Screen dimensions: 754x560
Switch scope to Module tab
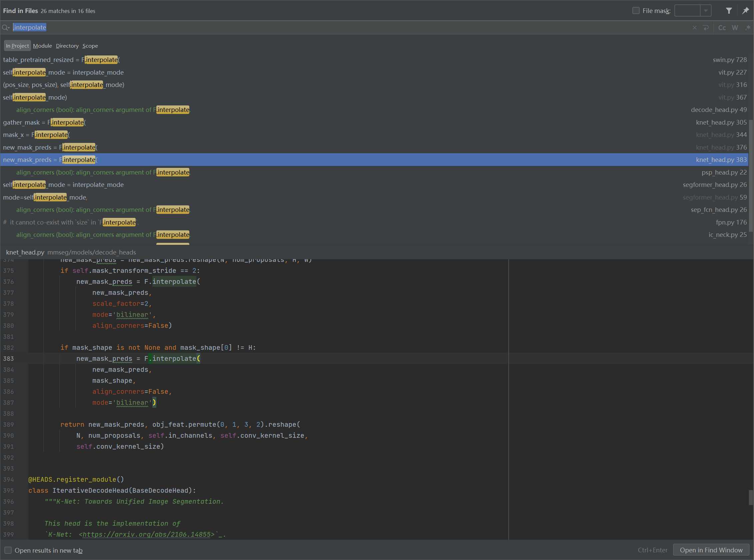coord(42,46)
